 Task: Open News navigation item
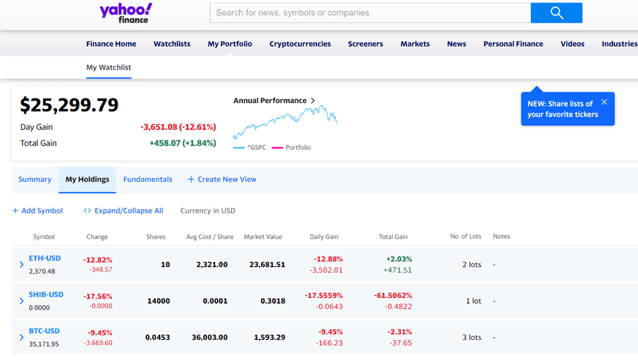pos(457,44)
